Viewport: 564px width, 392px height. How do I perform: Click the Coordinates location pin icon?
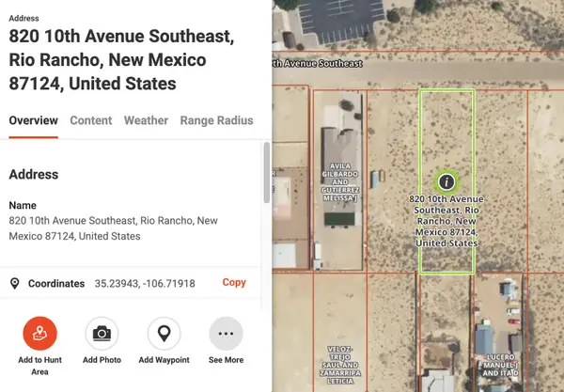(15, 283)
